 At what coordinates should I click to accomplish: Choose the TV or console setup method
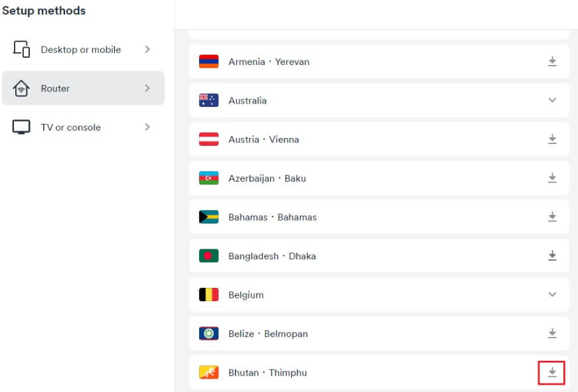(x=71, y=127)
